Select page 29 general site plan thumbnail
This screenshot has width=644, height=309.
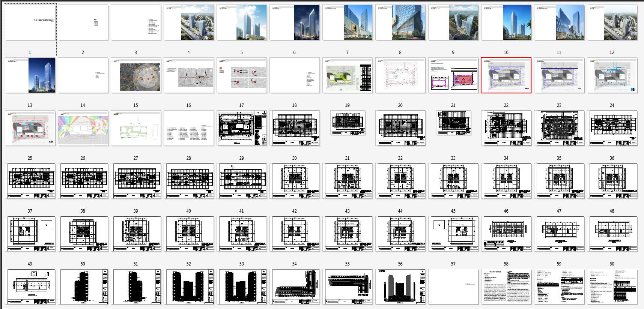coord(242,128)
